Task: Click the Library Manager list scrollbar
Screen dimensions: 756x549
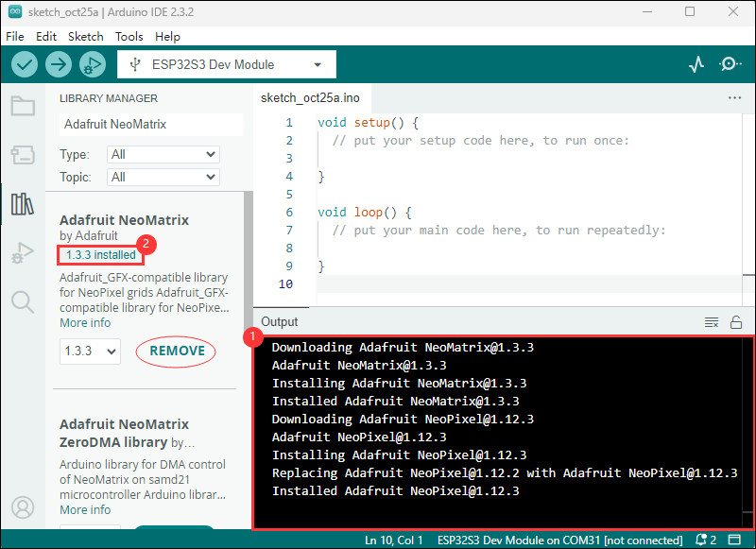Action: click(249, 260)
